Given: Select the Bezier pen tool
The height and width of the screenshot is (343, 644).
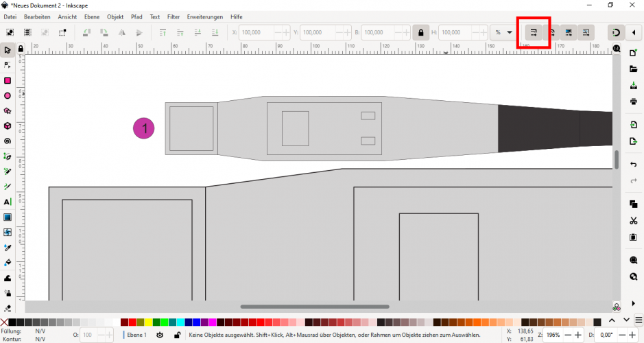Looking at the screenshot, I should pos(8,156).
